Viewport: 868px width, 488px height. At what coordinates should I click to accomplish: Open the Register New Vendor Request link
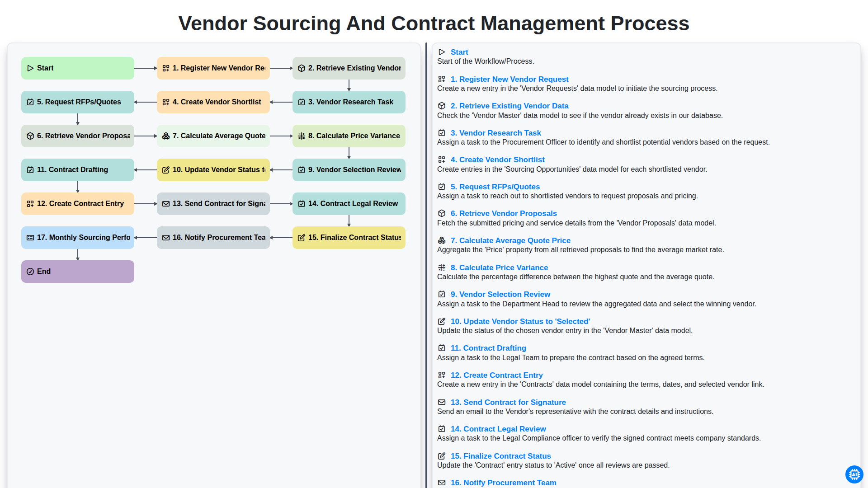[x=509, y=79]
